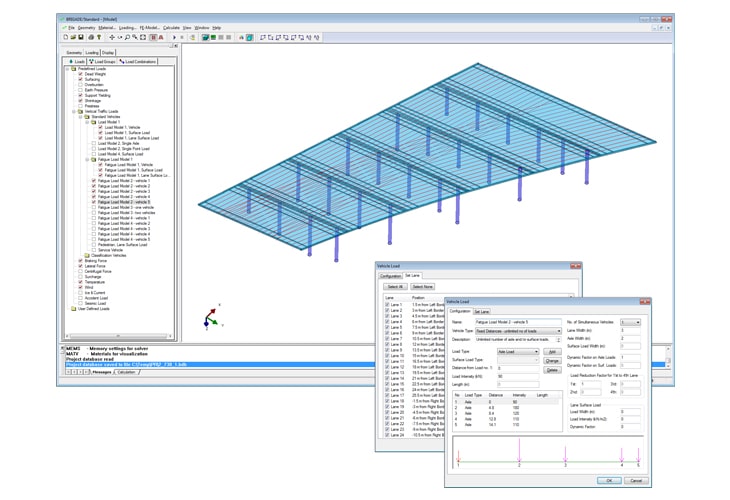730x500 pixels.
Task: Click the Select None button in Set Lane
Action: [x=423, y=287]
